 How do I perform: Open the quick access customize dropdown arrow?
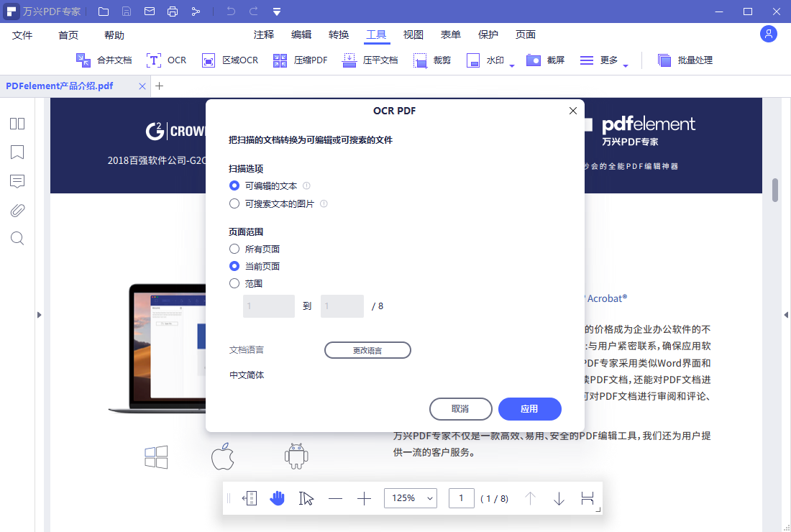(276, 12)
